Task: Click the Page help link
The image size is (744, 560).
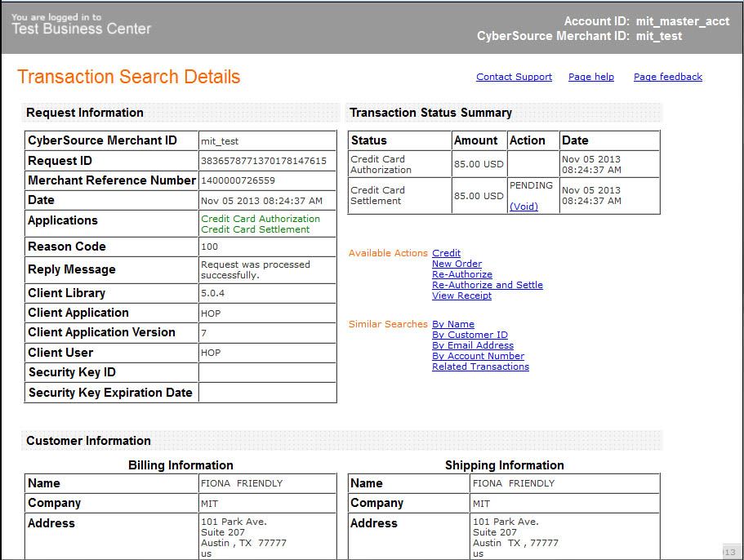Action: click(x=590, y=77)
